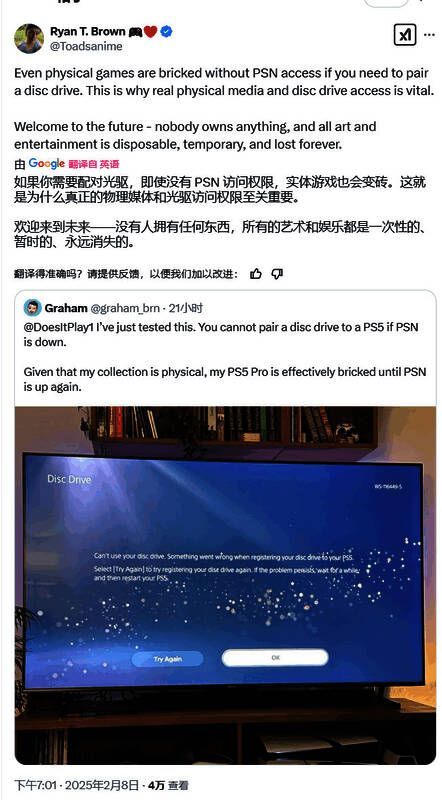Open Ryan T. Brown's profile avatar

(x=29, y=38)
